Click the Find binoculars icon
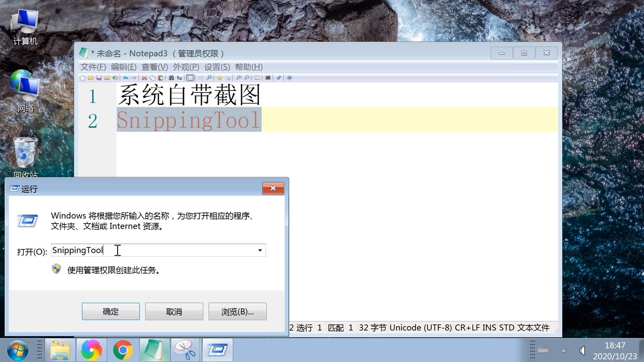The width and height of the screenshot is (644, 362). click(171, 78)
